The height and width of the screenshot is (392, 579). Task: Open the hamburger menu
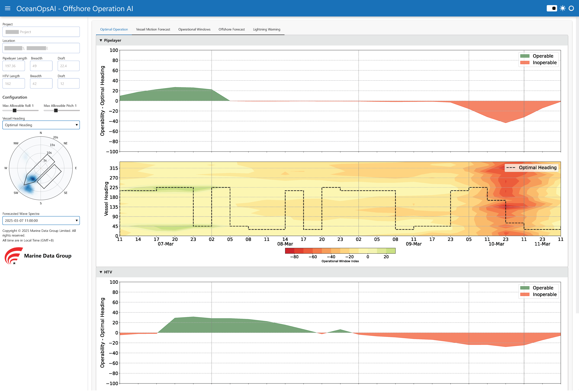pyautogui.click(x=7, y=8)
